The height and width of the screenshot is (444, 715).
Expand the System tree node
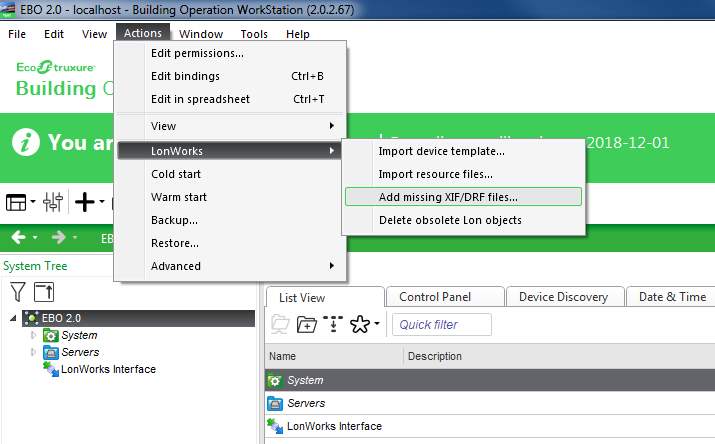(33, 335)
